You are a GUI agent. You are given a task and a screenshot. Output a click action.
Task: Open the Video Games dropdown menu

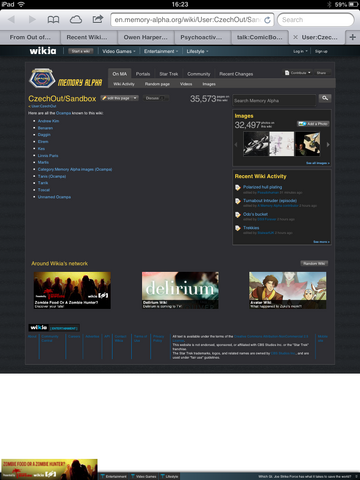[119, 51]
